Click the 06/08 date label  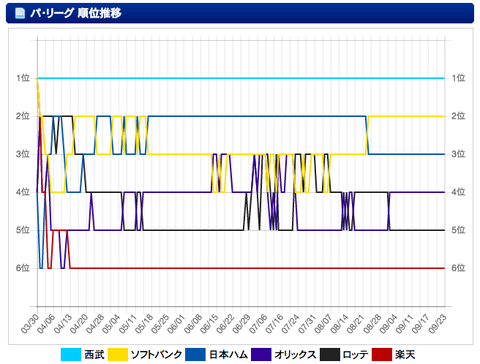(193, 323)
